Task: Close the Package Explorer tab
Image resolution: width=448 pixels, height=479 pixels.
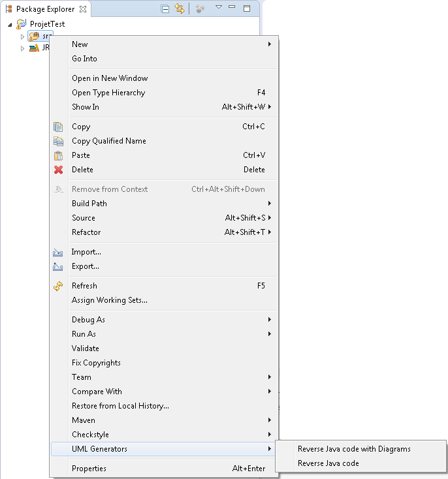Action: [x=83, y=9]
